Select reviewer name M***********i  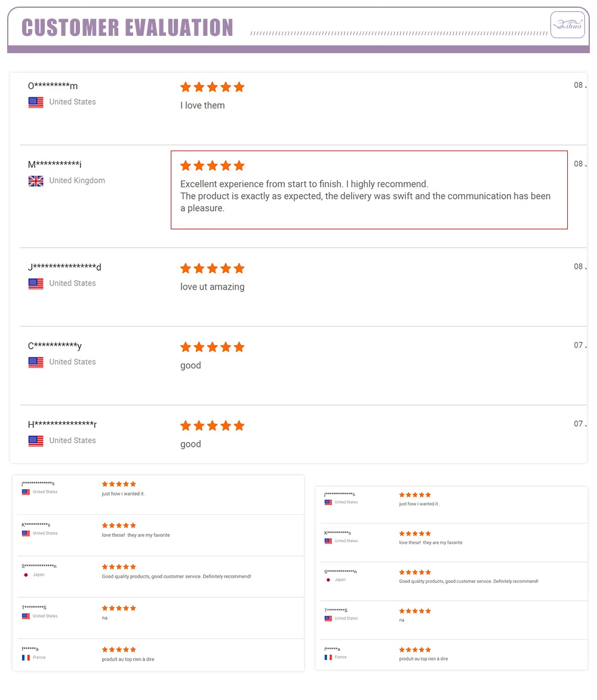point(54,165)
